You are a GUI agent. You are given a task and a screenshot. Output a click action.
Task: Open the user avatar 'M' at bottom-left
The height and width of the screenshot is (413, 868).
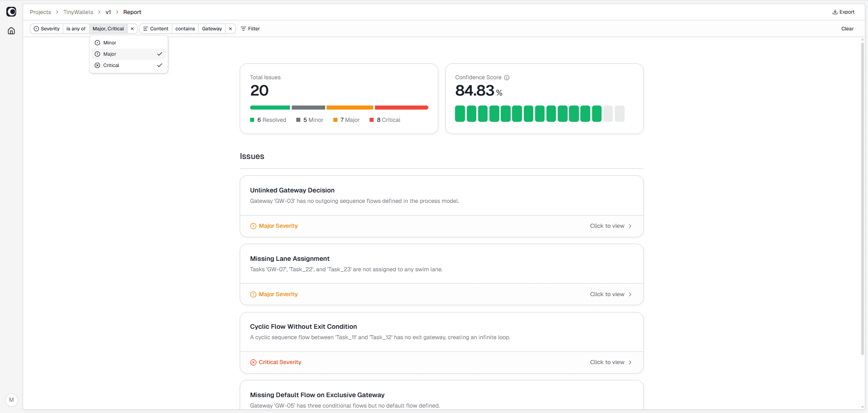point(11,400)
